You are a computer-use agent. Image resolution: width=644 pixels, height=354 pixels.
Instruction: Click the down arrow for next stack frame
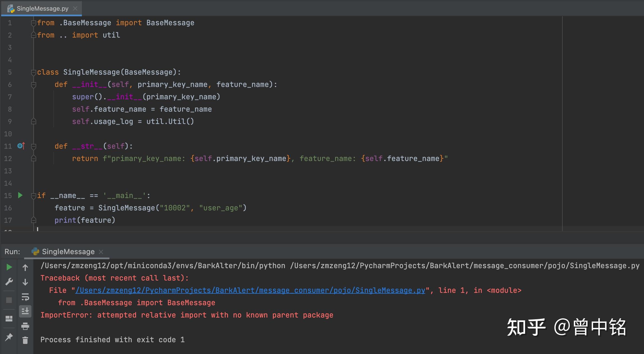pos(25,282)
